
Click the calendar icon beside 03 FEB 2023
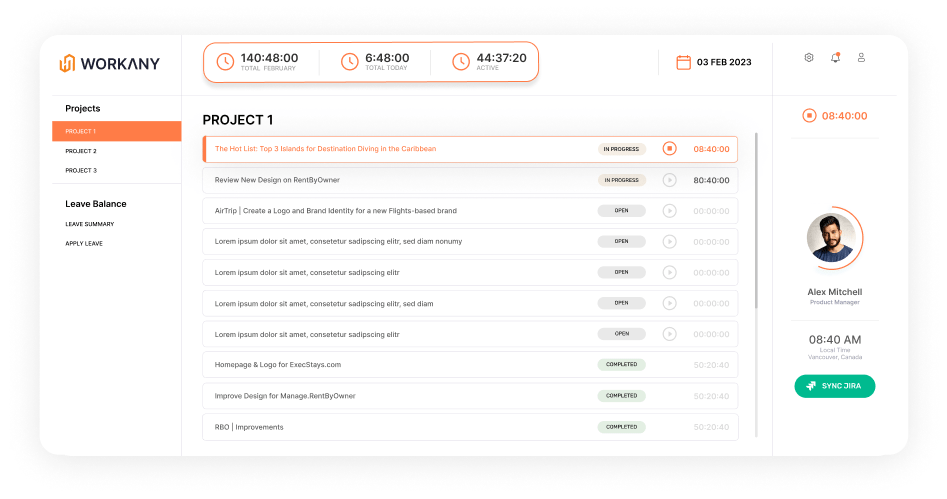click(x=684, y=62)
